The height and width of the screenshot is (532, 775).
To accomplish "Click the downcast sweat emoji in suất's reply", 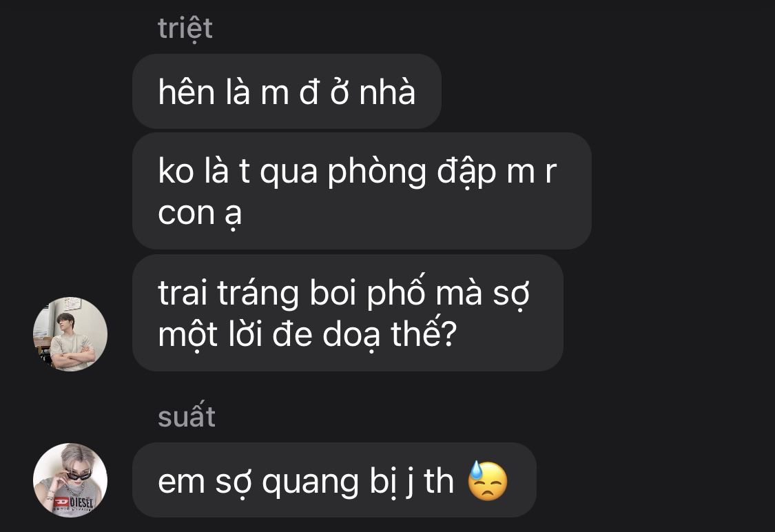I will (x=487, y=481).
